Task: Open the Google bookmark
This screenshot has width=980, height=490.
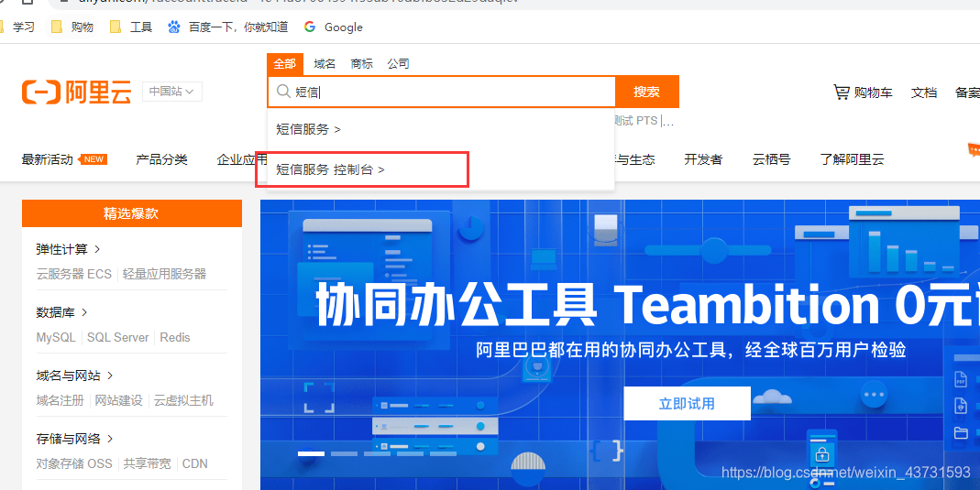Action: point(333,27)
